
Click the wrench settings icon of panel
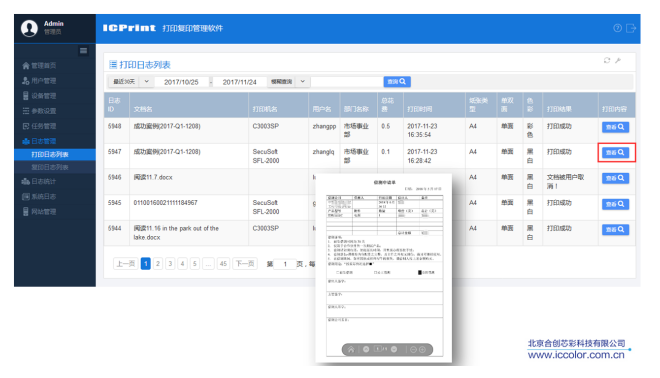618,60
